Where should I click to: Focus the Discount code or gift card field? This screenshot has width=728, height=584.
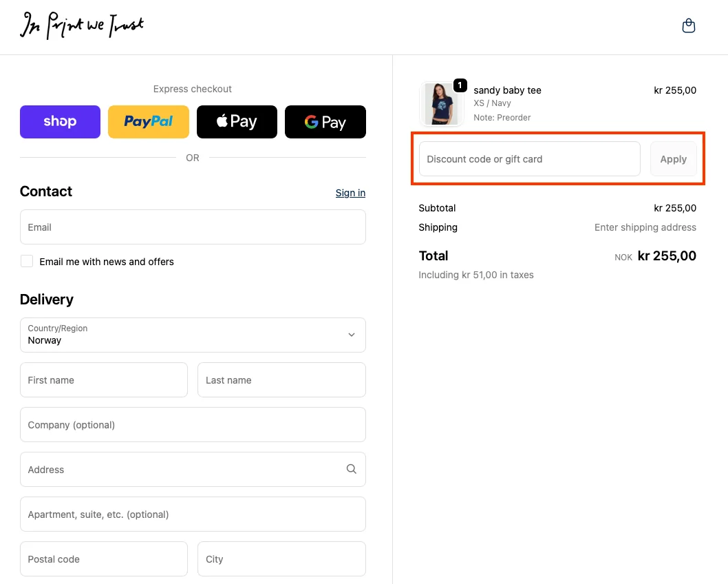(x=529, y=159)
